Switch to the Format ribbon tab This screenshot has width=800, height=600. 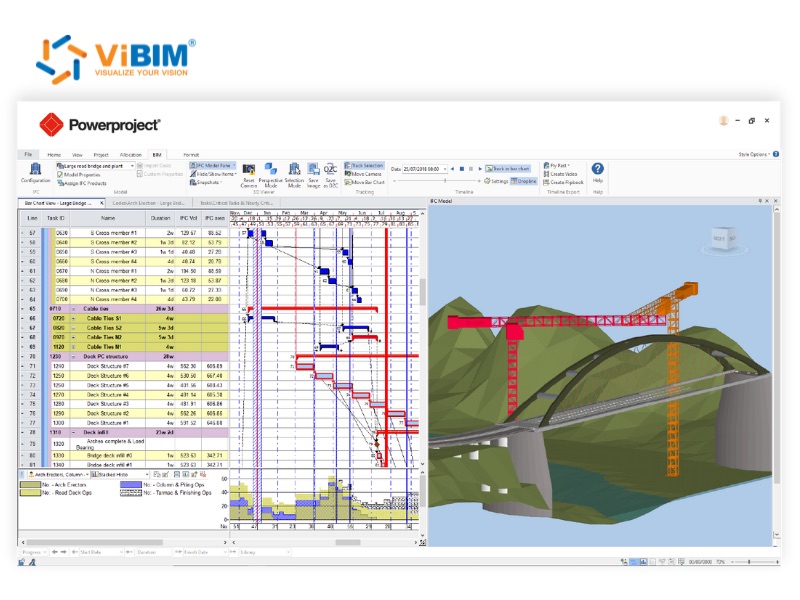tap(191, 155)
